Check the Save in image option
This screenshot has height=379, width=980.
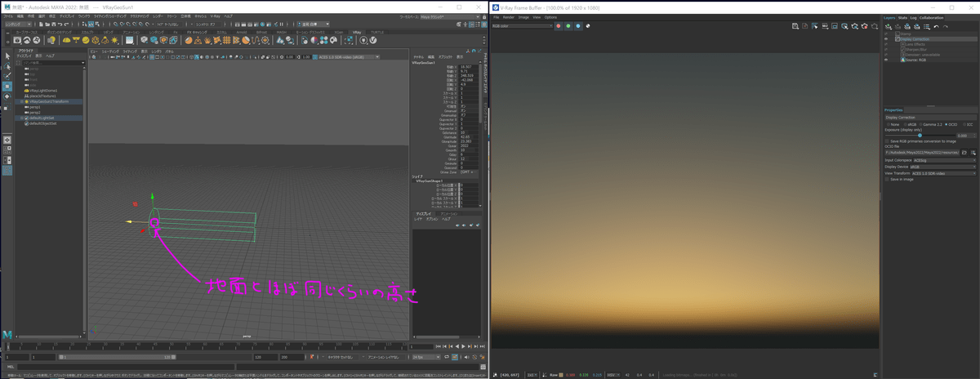pyautogui.click(x=888, y=179)
